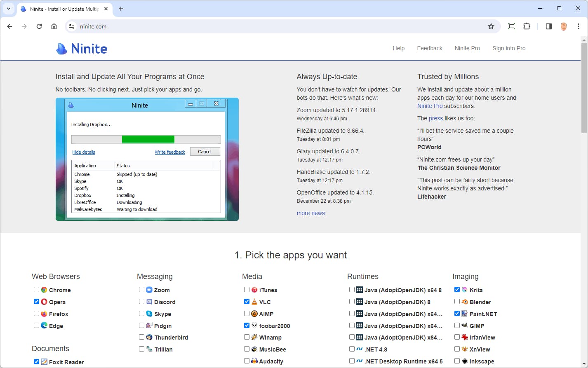The image size is (588, 368).
Task: Click "HandBrake updated to 1.7.2." news text
Action: click(x=334, y=172)
